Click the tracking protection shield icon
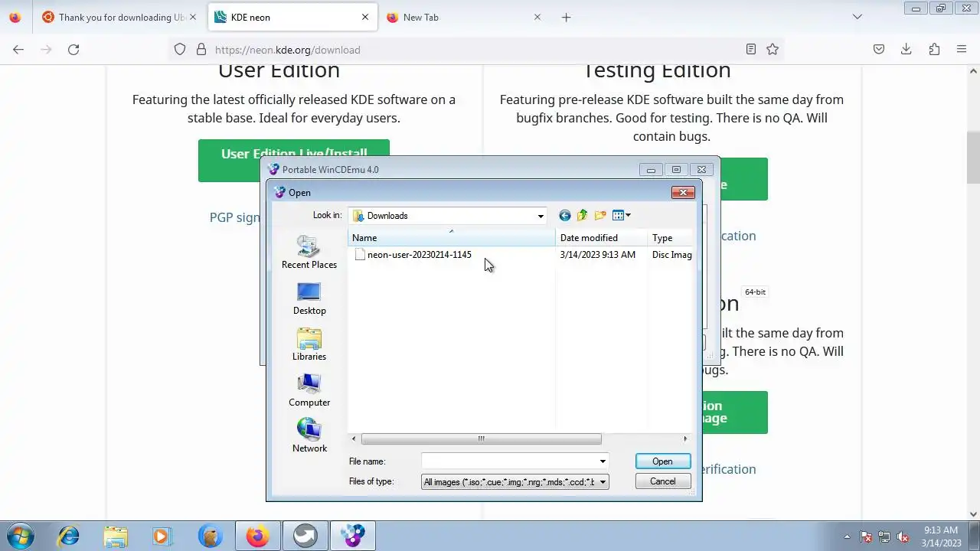Screen dimensions: 980x551 tap(180, 50)
